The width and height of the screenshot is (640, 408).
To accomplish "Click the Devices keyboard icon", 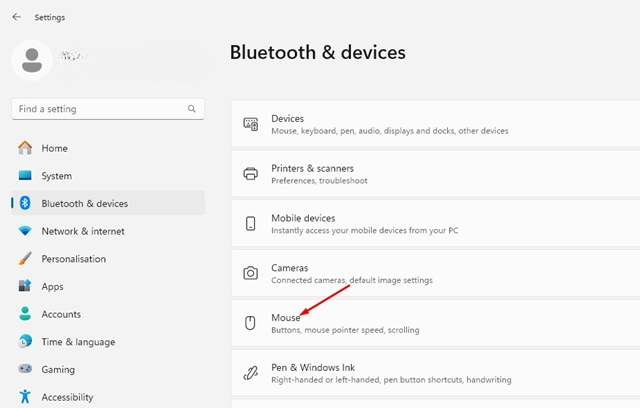I will (x=251, y=124).
